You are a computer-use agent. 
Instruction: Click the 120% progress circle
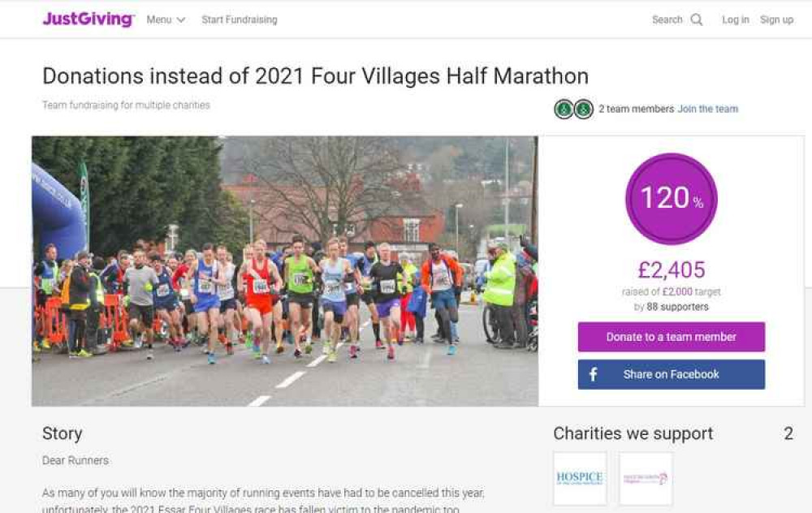point(672,198)
